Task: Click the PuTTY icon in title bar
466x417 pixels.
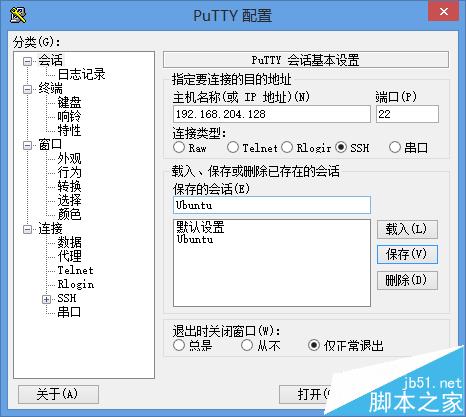Action: 18,15
